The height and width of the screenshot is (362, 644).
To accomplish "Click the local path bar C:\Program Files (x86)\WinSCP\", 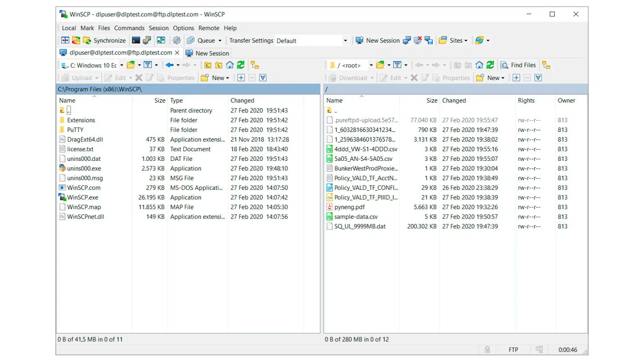I will click(188, 89).
